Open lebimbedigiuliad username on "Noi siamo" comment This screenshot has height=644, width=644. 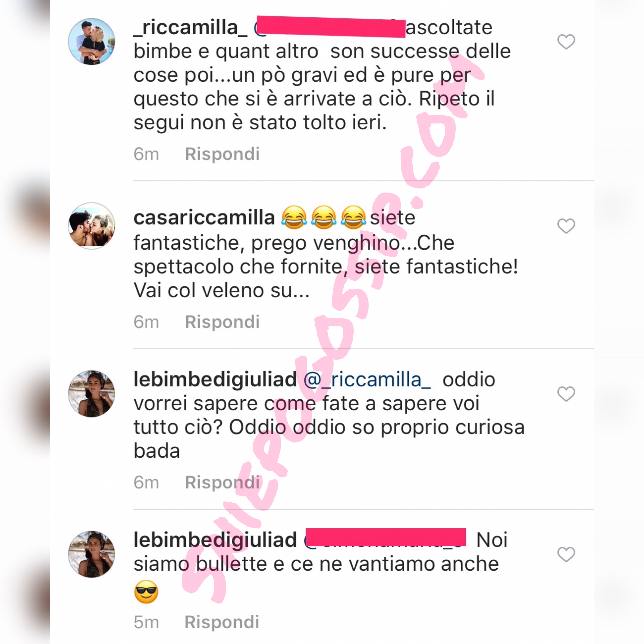[x=215, y=540]
